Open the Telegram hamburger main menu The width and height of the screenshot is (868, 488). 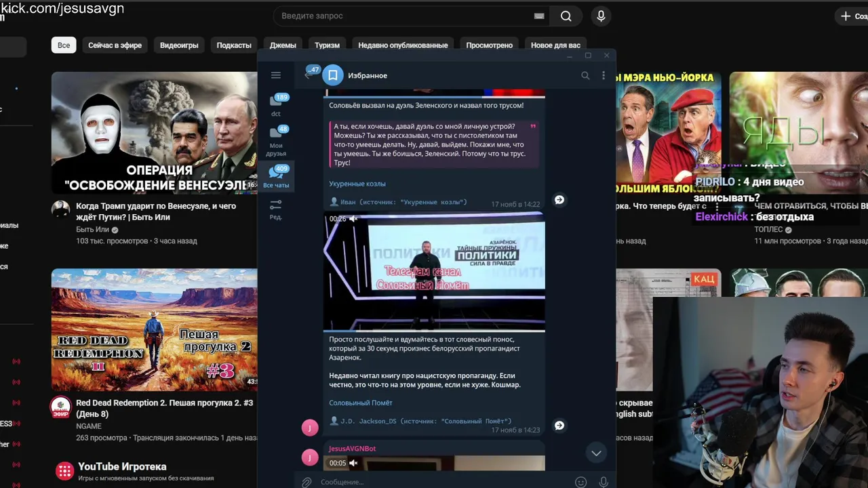coord(275,75)
